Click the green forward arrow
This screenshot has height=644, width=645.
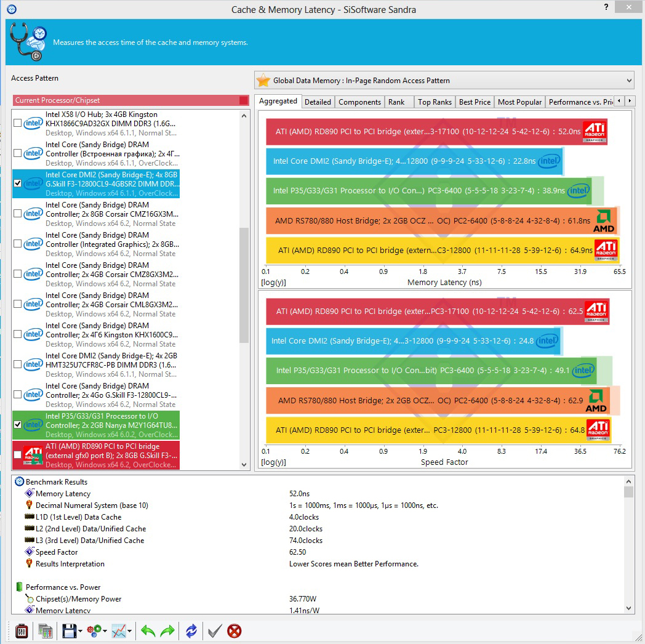tap(167, 631)
